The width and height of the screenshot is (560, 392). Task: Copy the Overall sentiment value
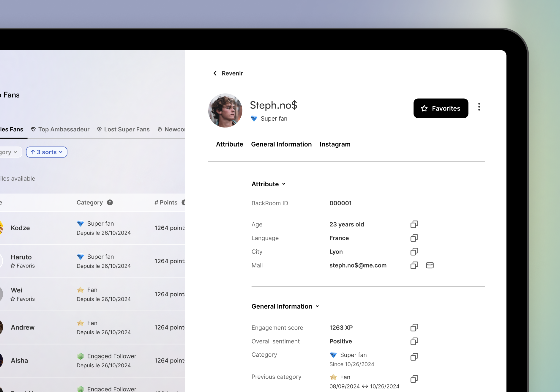(x=414, y=341)
